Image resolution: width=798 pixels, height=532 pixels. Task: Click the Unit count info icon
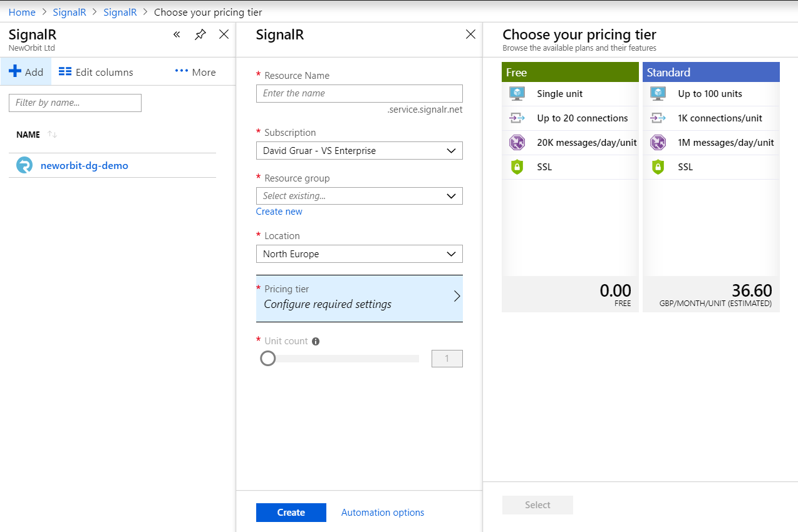point(316,341)
